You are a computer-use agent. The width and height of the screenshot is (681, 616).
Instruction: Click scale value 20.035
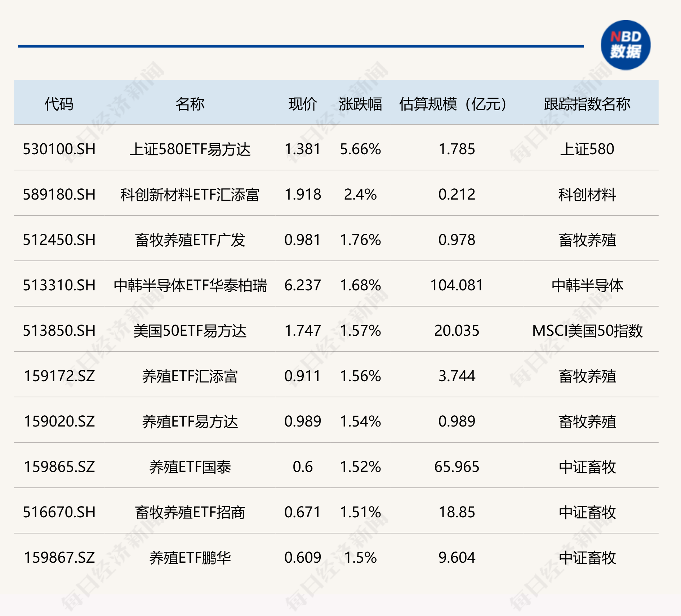pos(457,331)
